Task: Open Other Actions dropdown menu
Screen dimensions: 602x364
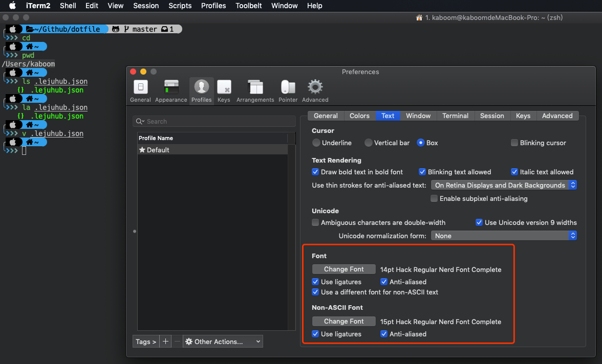Action: [x=223, y=342]
